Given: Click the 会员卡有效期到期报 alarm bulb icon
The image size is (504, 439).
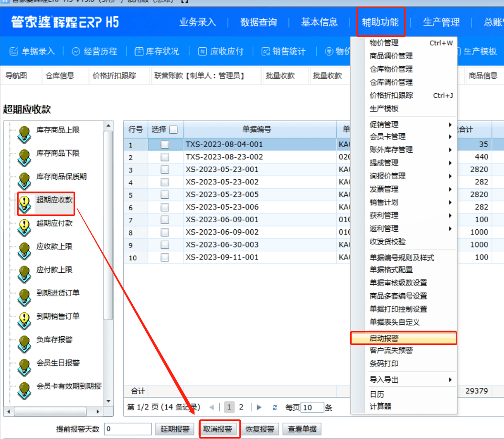Looking at the screenshot, I should pyautogui.click(x=24, y=391).
